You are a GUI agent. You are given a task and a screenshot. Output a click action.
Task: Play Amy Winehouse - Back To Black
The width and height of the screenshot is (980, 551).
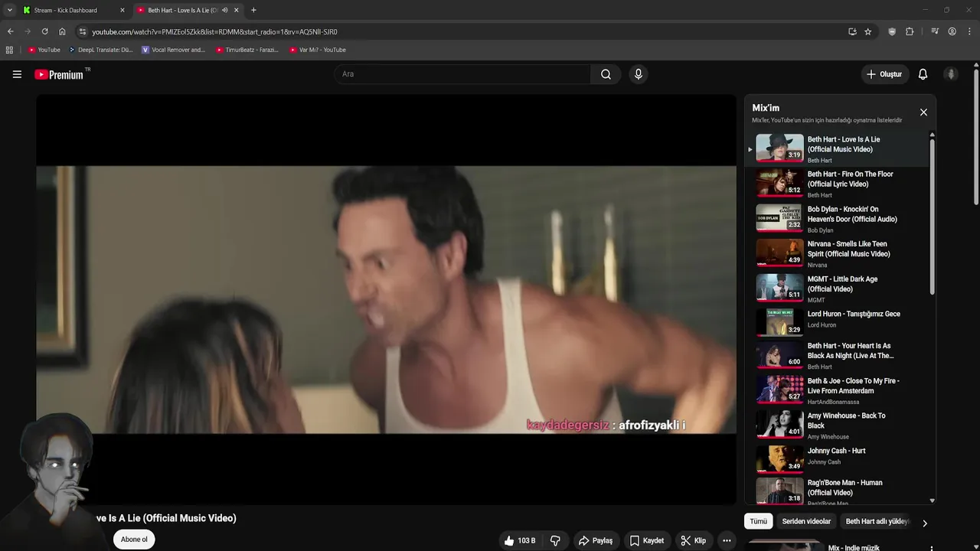[x=838, y=425]
